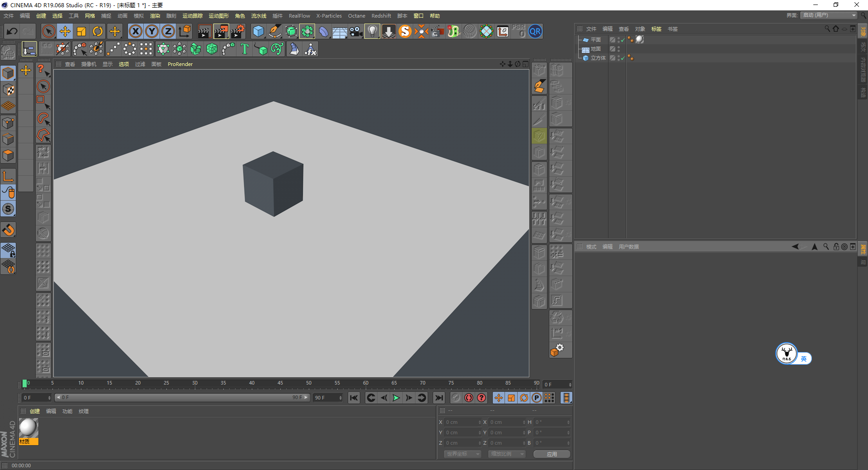Open the viewport 摄像机 menu
This screenshot has height=470, width=868.
tap(89, 64)
